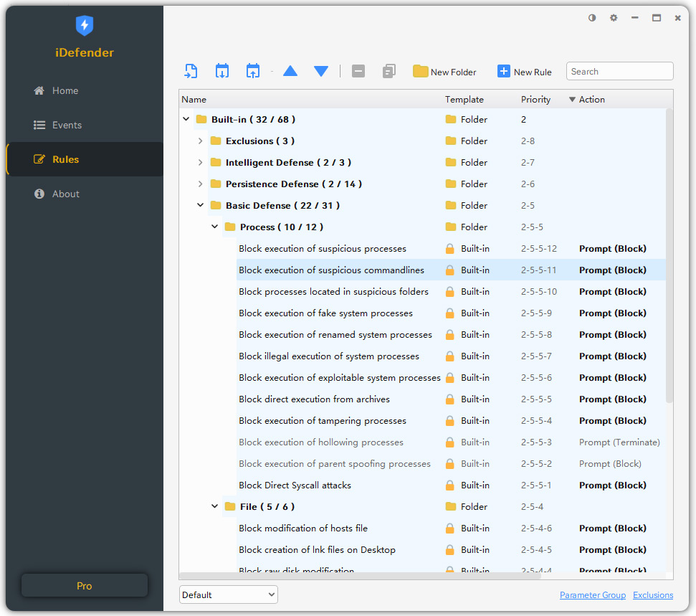Click the vertical scrollbar of rules list

[x=669, y=257]
